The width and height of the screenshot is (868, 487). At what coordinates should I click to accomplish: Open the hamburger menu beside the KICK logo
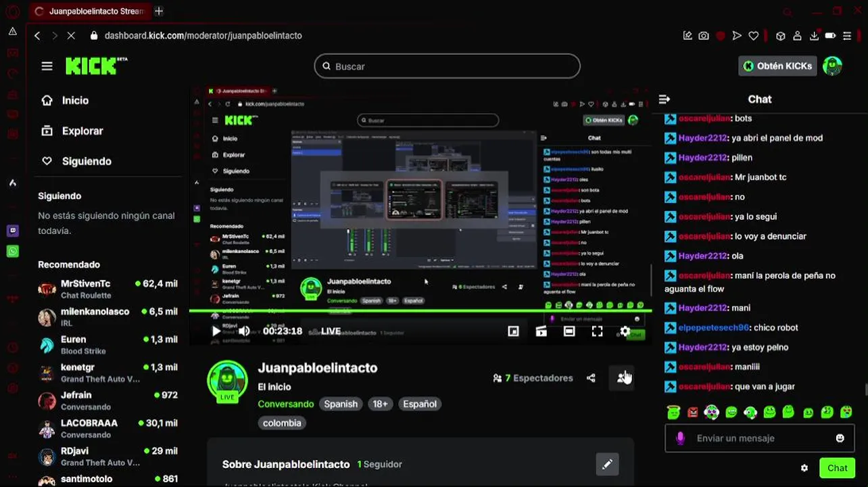47,66
